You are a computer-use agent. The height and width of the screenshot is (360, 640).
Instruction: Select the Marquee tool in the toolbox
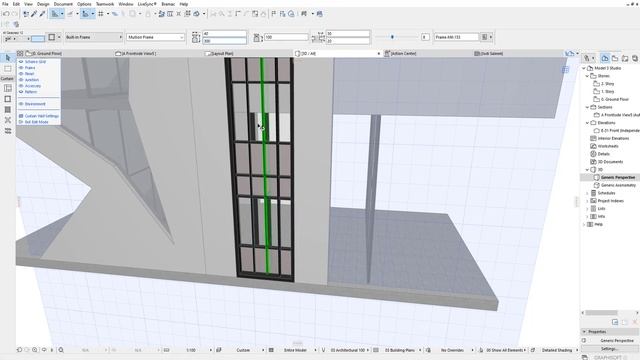[8, 69]
